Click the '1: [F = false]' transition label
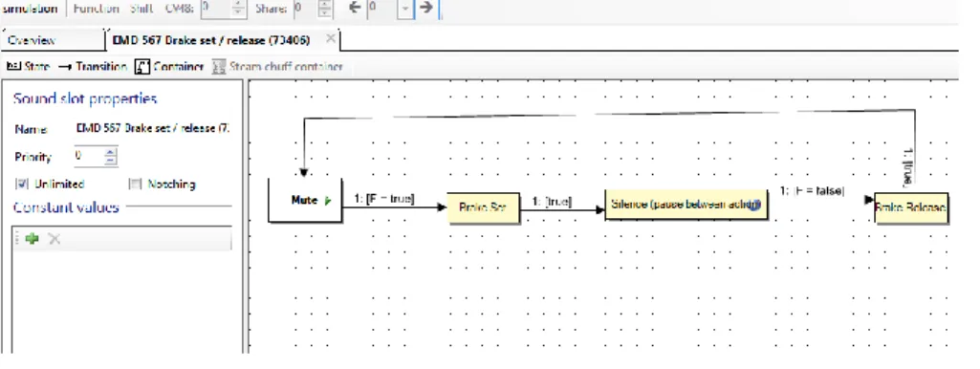980x369 pixels. coord(812,191)
